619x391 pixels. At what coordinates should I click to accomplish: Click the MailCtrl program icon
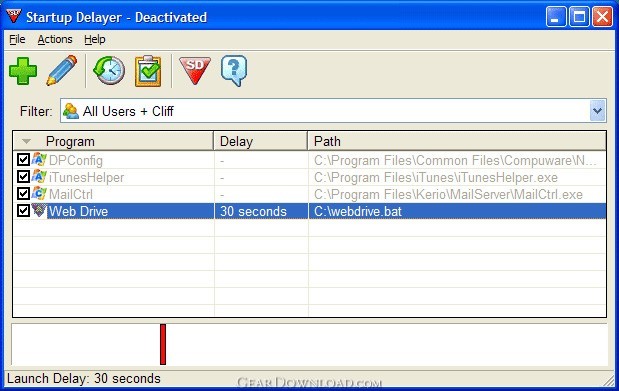[39, 194]
